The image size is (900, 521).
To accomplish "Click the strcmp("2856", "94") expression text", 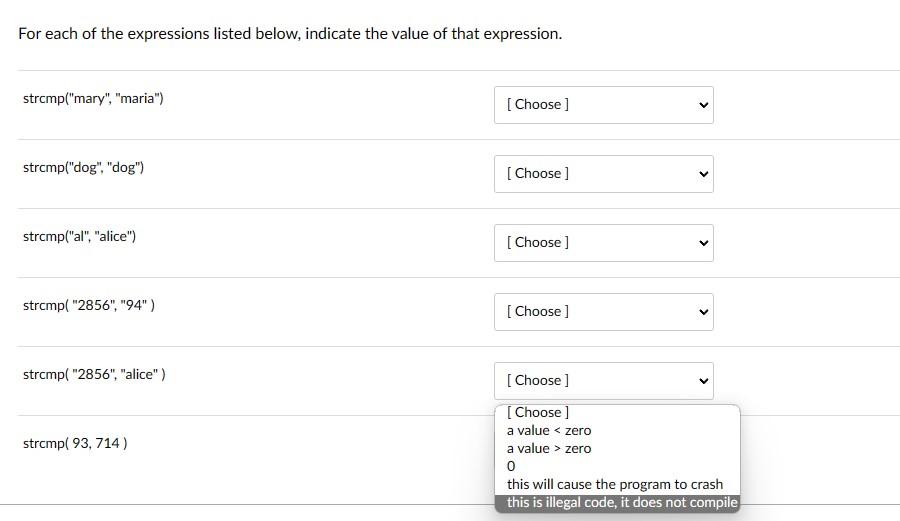I will click(x=88, y=306).
